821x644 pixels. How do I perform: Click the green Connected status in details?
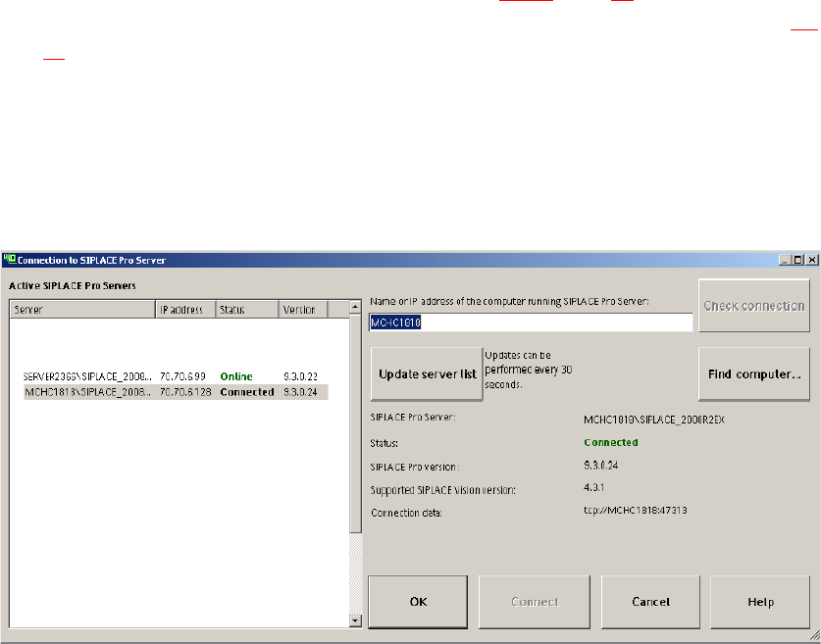click(610, 443)
